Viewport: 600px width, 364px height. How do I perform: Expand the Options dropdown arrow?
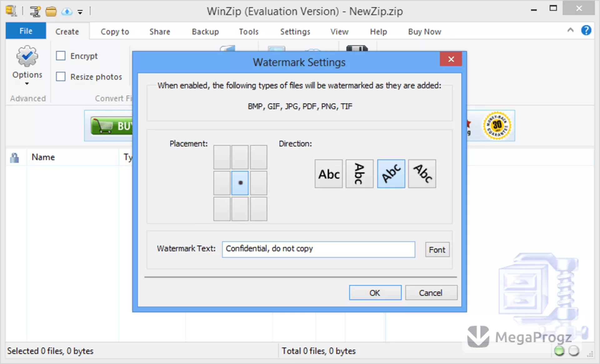coord(27,84)
